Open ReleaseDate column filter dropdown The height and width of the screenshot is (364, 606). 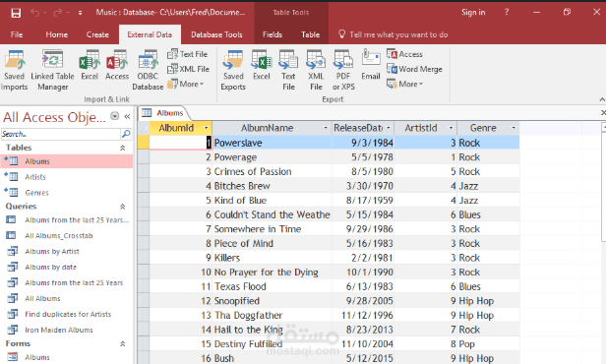(389, 128)
